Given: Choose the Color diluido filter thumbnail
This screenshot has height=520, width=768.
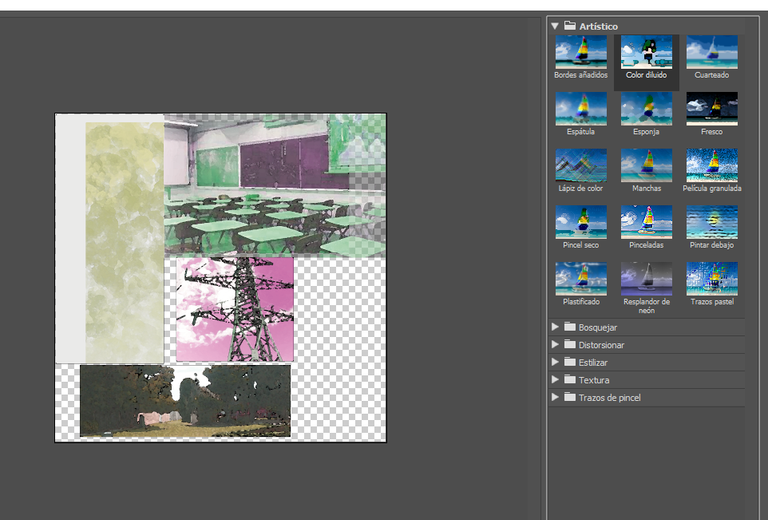Looking at the screenshot, I should (x=647, y=52).
